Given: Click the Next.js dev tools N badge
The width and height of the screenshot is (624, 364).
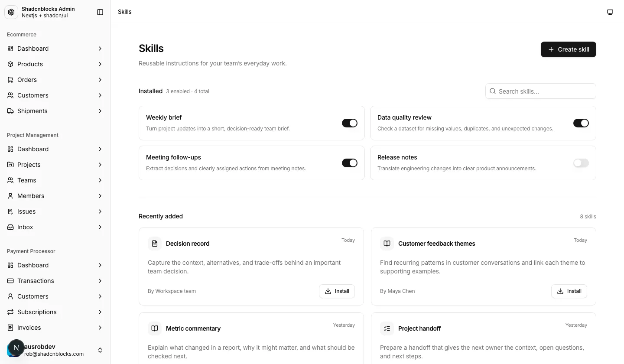Looking at the screenshot, I should click(x=16, y=348).
